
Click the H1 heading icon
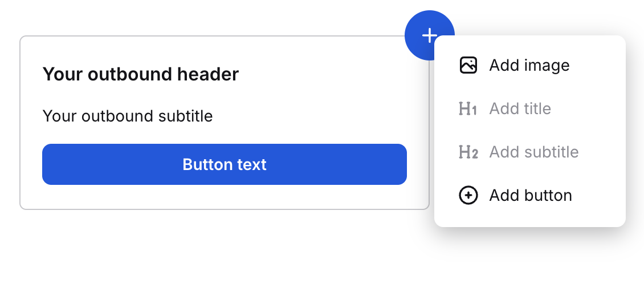(468, 108)
